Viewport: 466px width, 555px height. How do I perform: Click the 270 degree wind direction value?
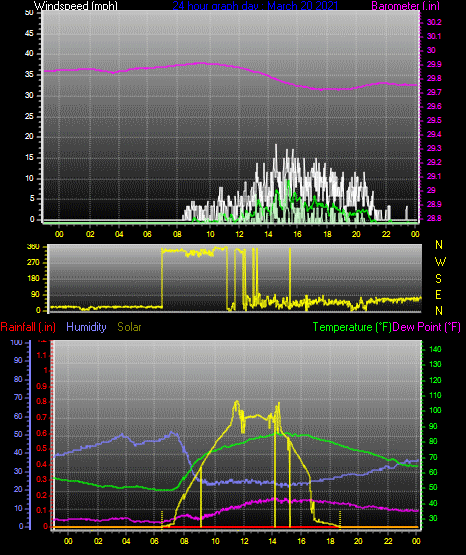tap(33, 263)
